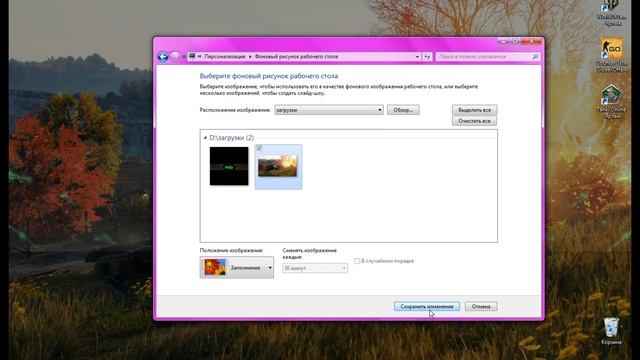Save changes with Сохранить изменения

coord(427,306)
